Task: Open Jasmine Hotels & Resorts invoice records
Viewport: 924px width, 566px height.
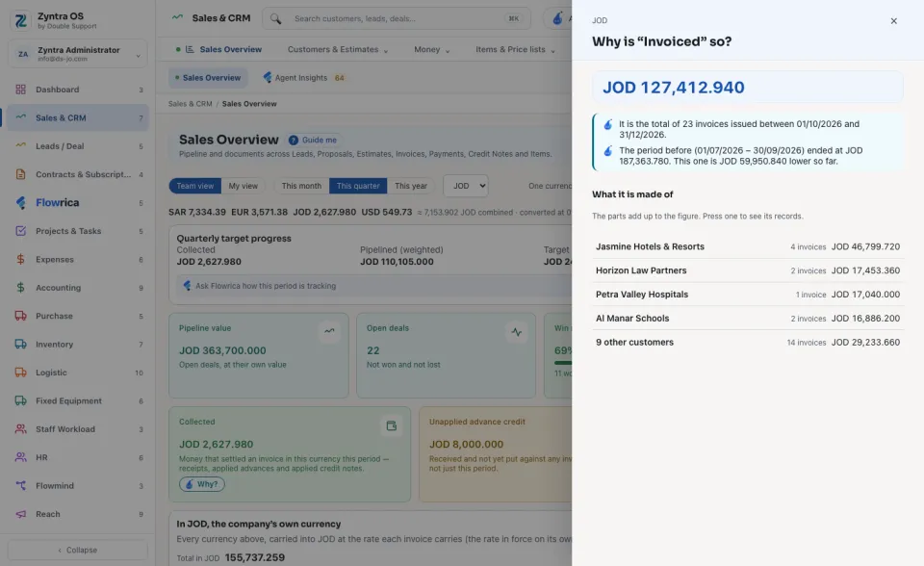Action: 748,246
